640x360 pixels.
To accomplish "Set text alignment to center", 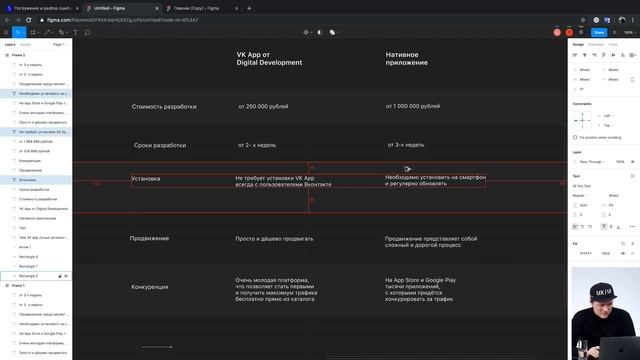I will pos(582,227).
